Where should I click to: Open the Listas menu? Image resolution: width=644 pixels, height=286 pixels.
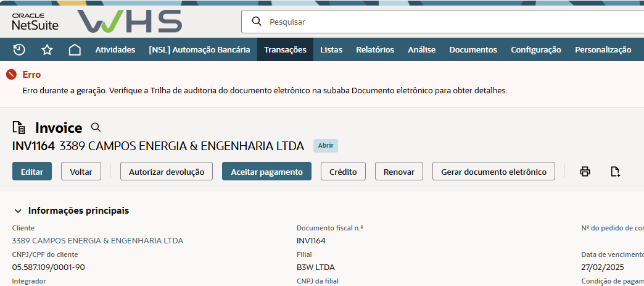tap(331, 50)
